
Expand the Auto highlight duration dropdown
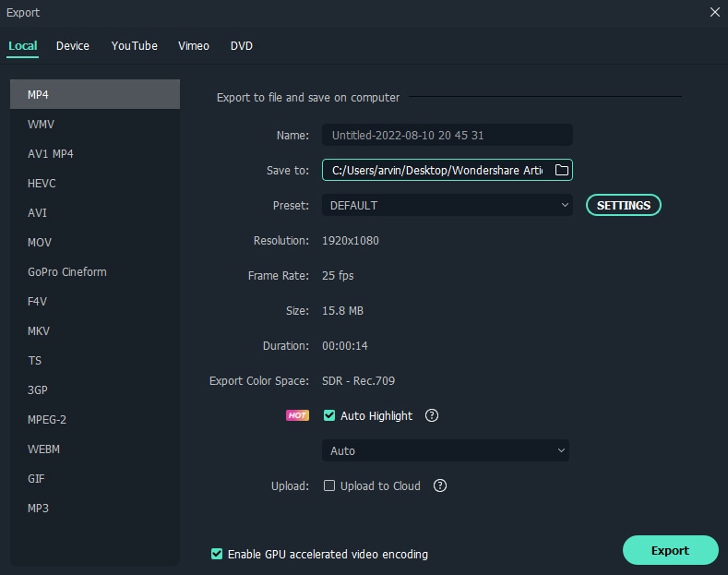click(445, 450)
